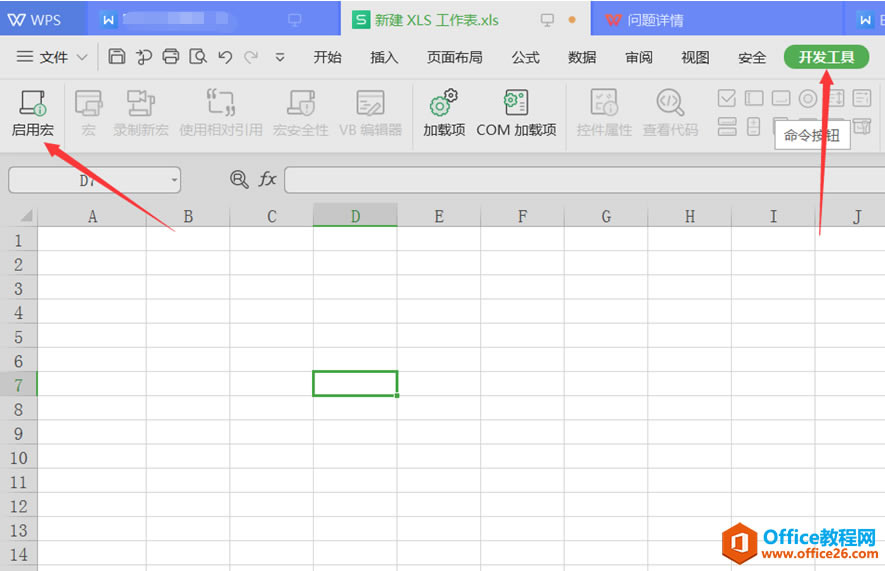885x571 pixels.
Task: Switch to the 视图 ribbon tab
Action: 695,57
